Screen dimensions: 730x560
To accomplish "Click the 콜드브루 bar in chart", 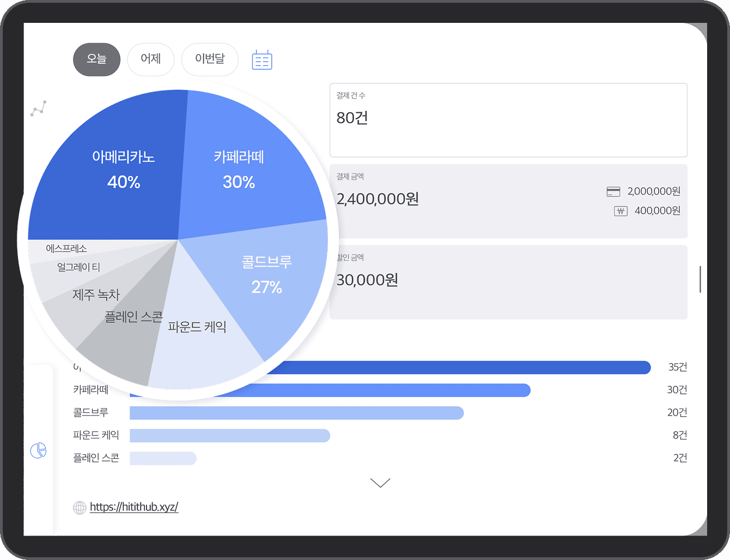I will point(296,413).
